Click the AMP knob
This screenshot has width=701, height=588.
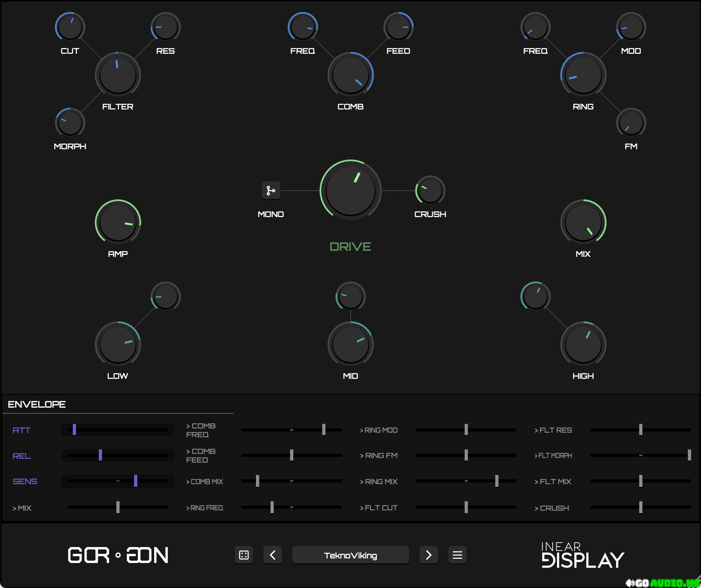click(118, 222)
